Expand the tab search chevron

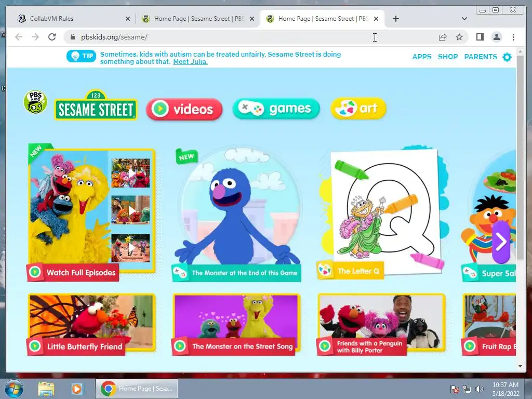pos(464,19)
